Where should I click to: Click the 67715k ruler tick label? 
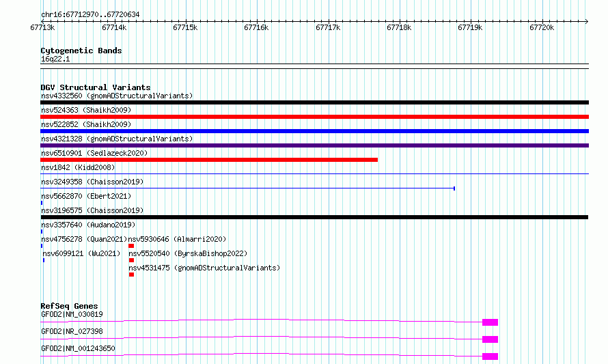pos(185,28)
